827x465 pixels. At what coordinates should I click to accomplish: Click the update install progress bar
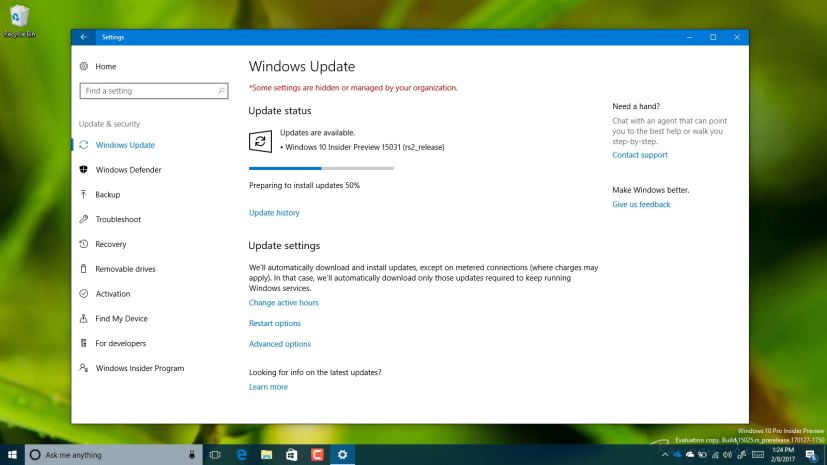[x=321, y=168]
